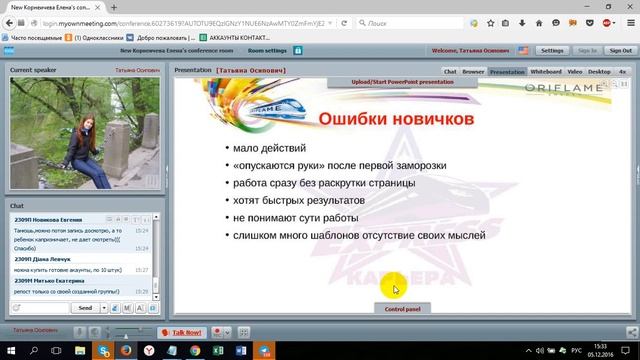Click Room settings in the top bar
Image resolution: width=640 pixels, height=360 pixels.
click(267, 51)
